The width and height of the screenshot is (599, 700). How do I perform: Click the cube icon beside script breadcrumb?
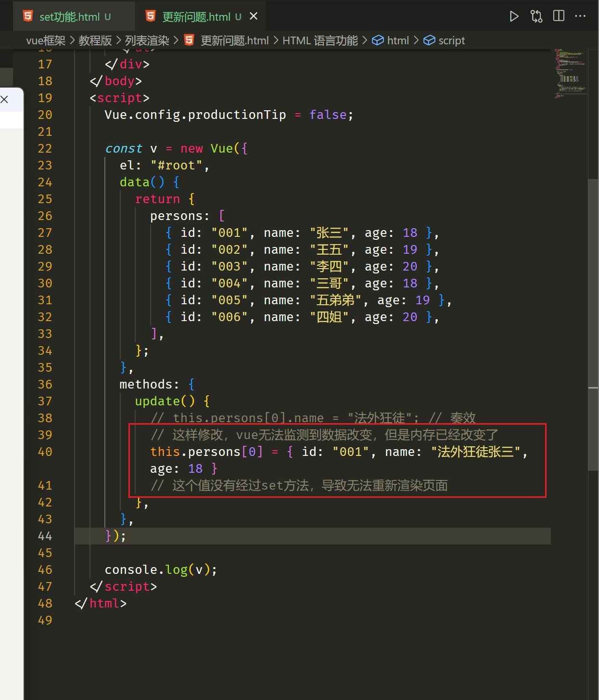pyautogui.click(x=429, y=40)
